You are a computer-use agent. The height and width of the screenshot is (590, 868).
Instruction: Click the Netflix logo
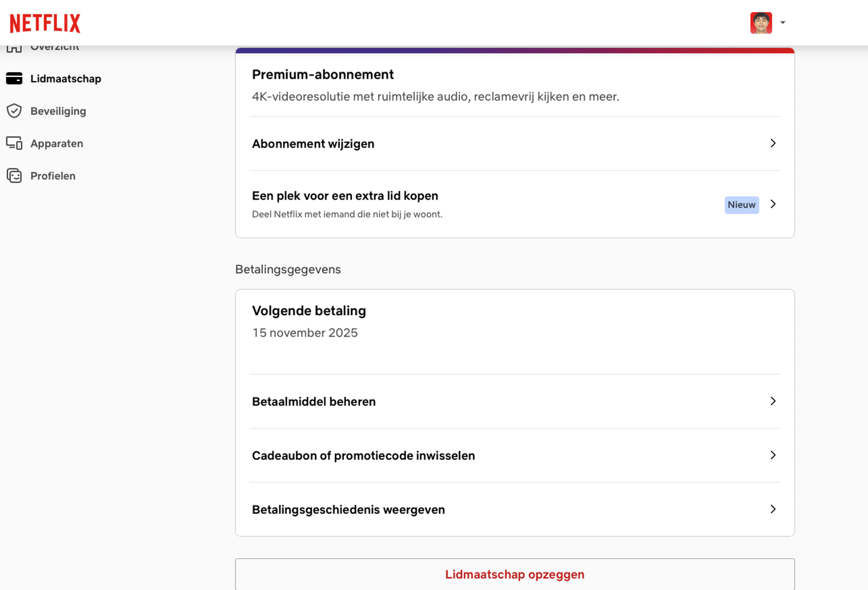[45, 23]
